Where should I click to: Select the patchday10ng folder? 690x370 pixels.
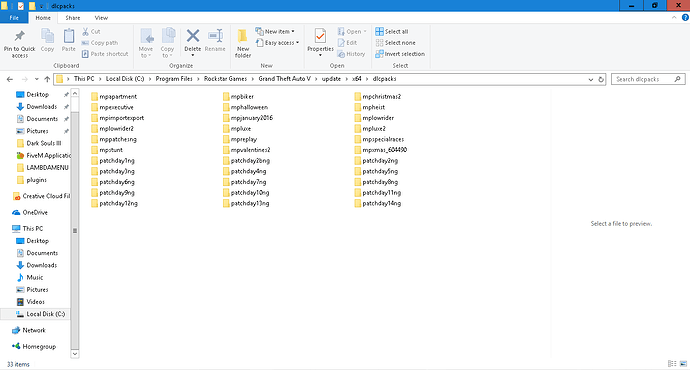coord(246,193)
